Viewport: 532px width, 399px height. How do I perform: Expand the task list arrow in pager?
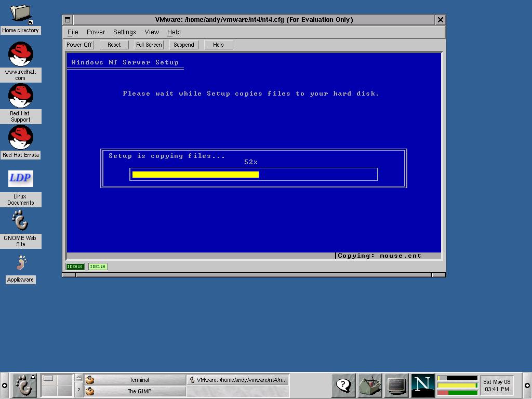click(79, 379)
